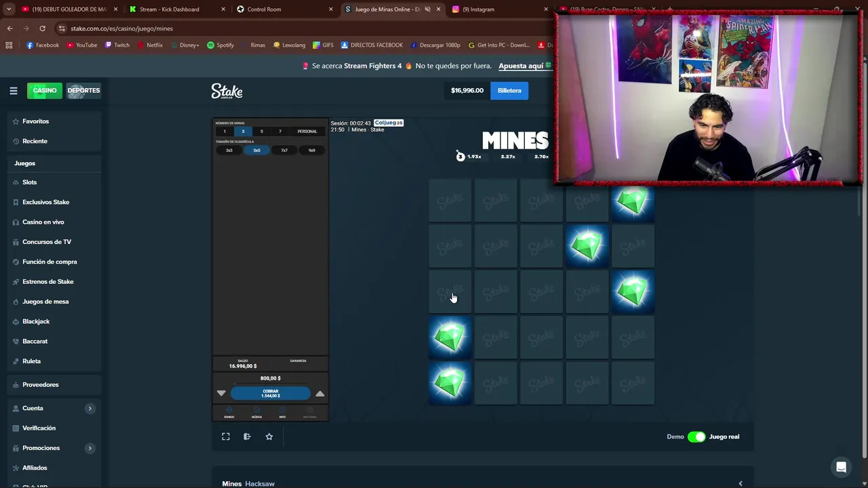This screenshot has height=488, width=868.
Task: Collapse the Mines Hacksaw info panel
Action: click(740, 483)
